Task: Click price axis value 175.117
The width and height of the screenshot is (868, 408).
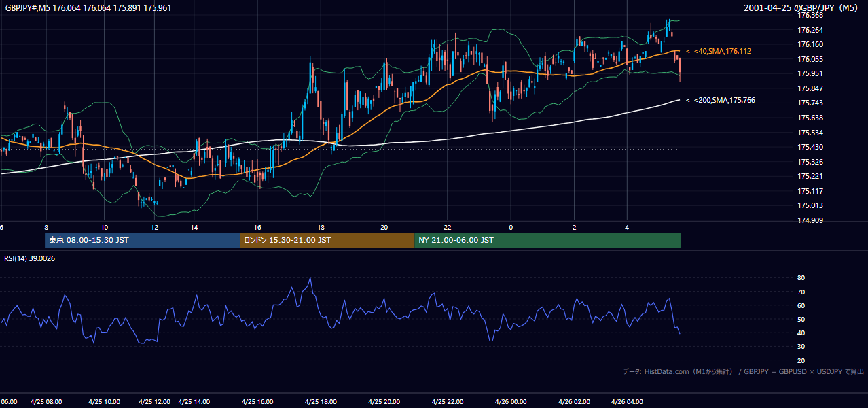Action: coord(810,191)
